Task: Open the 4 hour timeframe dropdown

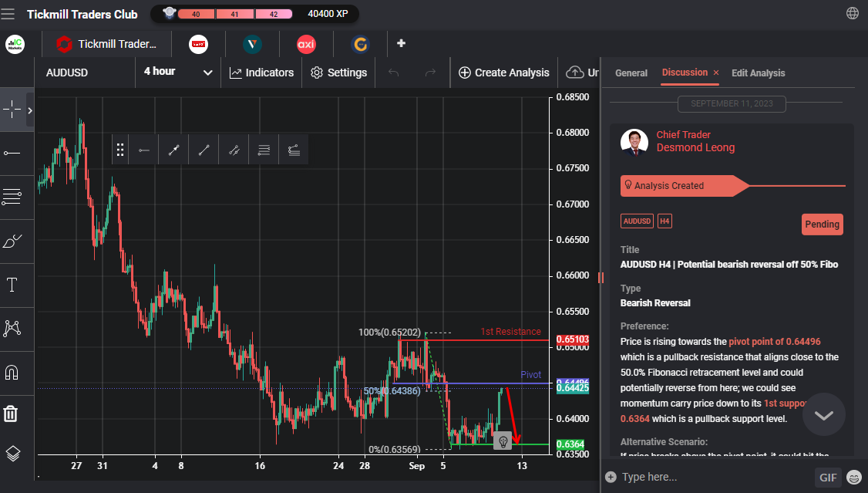Action: 178,72
